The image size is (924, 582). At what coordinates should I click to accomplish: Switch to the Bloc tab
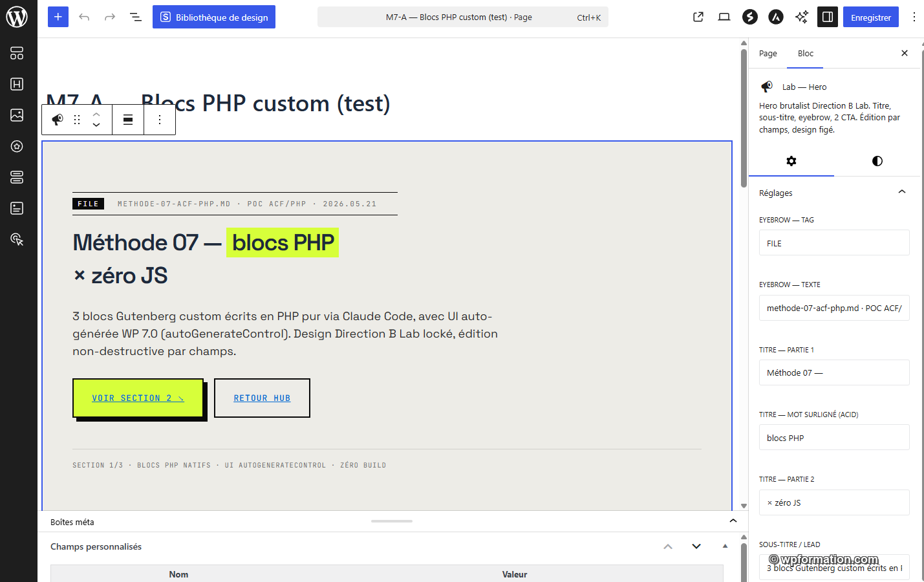805,53
